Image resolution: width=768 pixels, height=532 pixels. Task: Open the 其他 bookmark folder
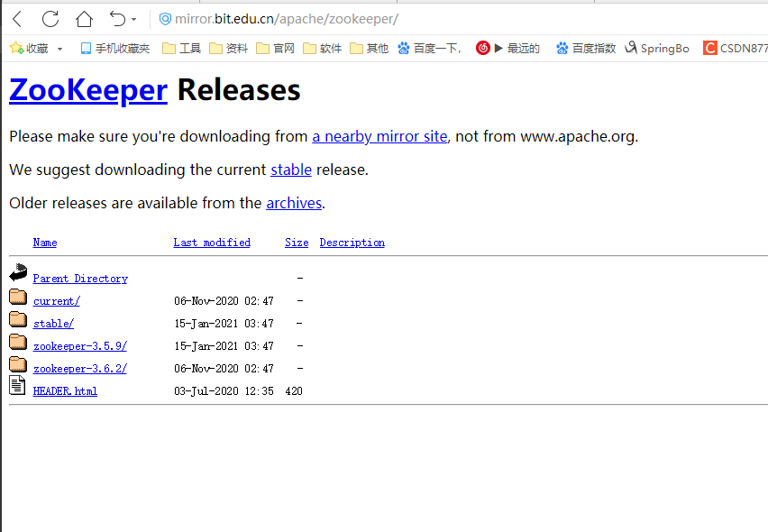(370, 48)
